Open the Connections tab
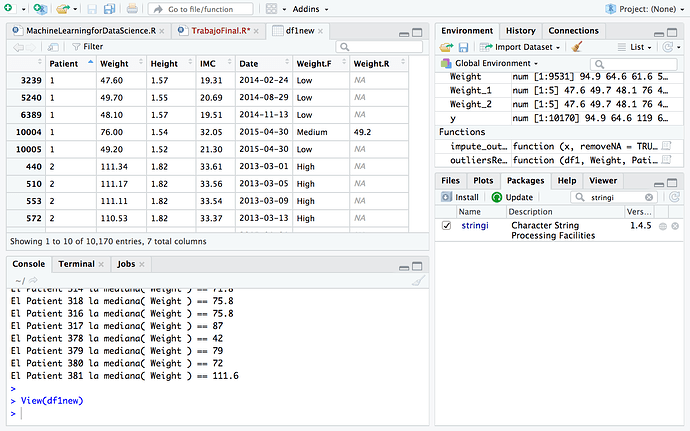This screenshot has width=690, height=431. (573, 31)
